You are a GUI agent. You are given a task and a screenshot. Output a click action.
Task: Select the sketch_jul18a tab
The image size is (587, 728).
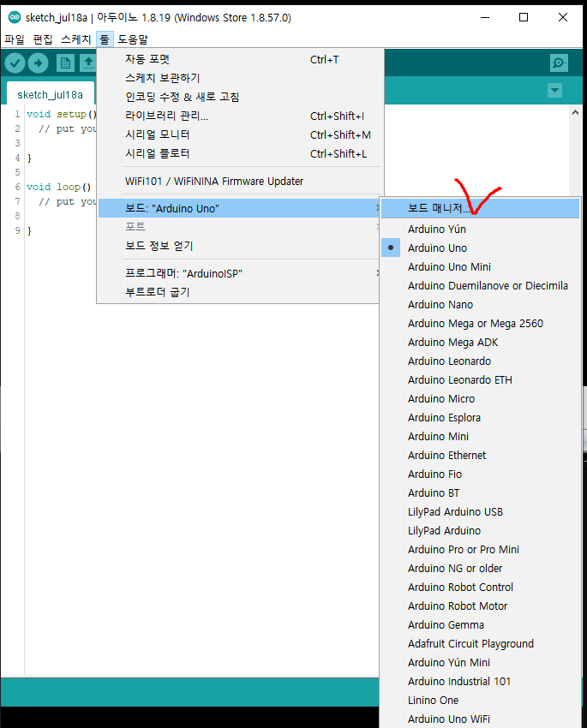click(51, 95)
